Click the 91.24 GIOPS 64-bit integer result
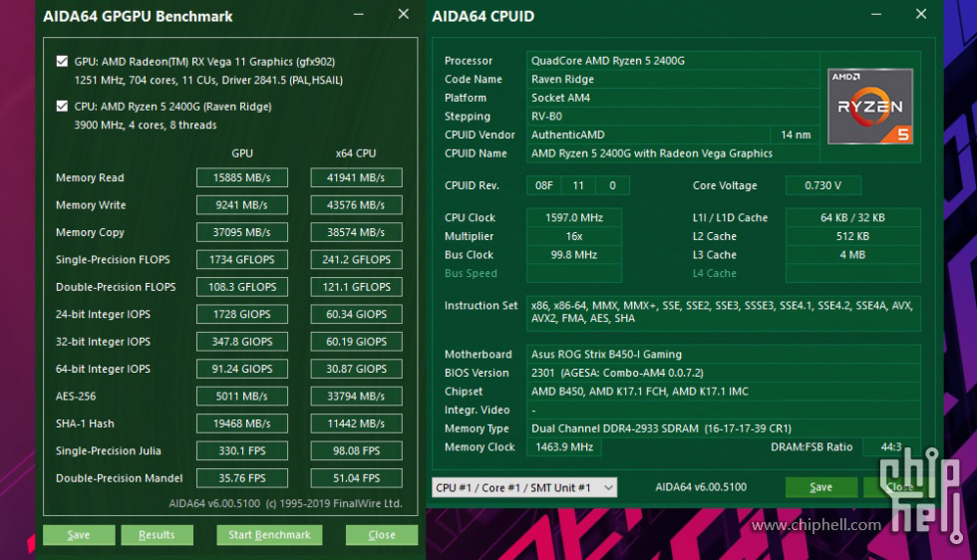The width and height of the screenshot is (977, 560). click(x=241, y=369)
